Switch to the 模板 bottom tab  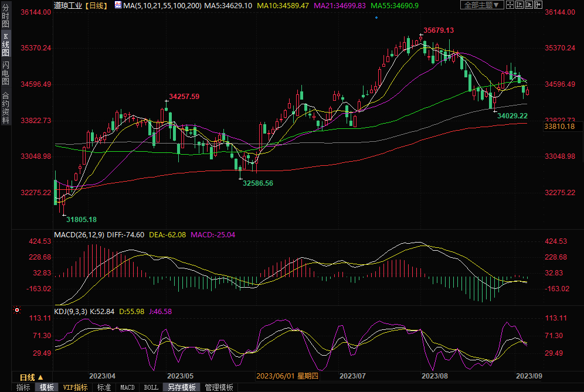46,387
